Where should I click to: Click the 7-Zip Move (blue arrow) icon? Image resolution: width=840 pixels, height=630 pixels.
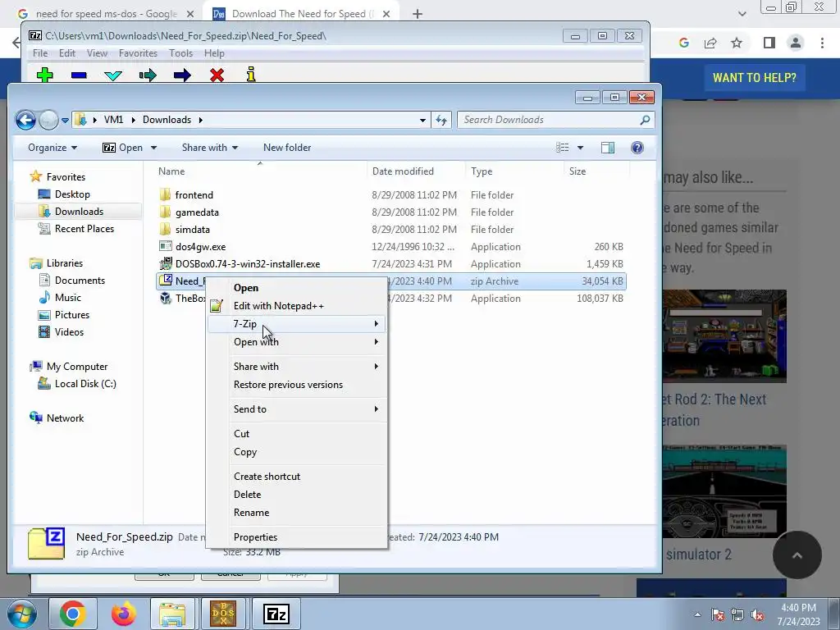click(x=182, y=75)
